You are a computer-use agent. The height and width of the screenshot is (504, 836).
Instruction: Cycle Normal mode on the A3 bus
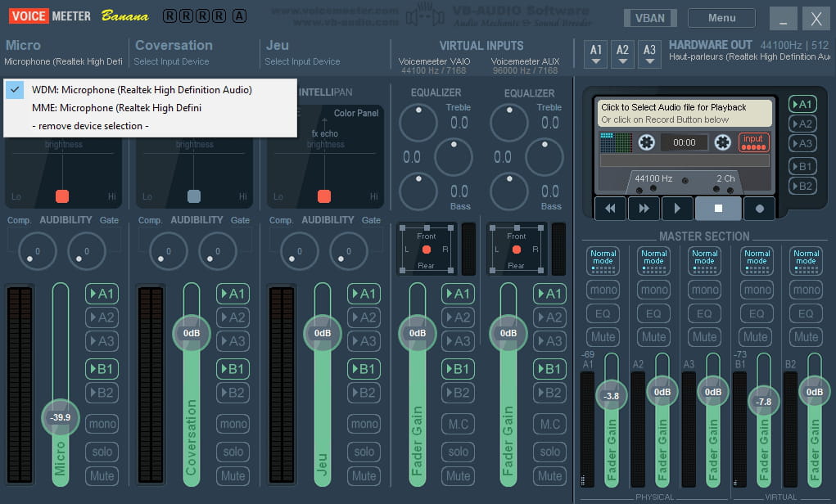705,260
